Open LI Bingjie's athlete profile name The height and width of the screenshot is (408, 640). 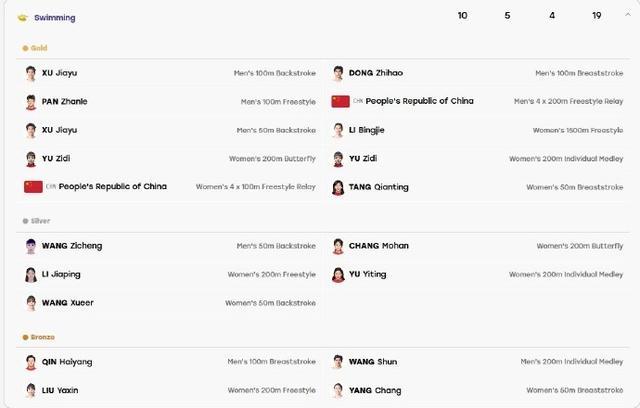click(367, 130)
